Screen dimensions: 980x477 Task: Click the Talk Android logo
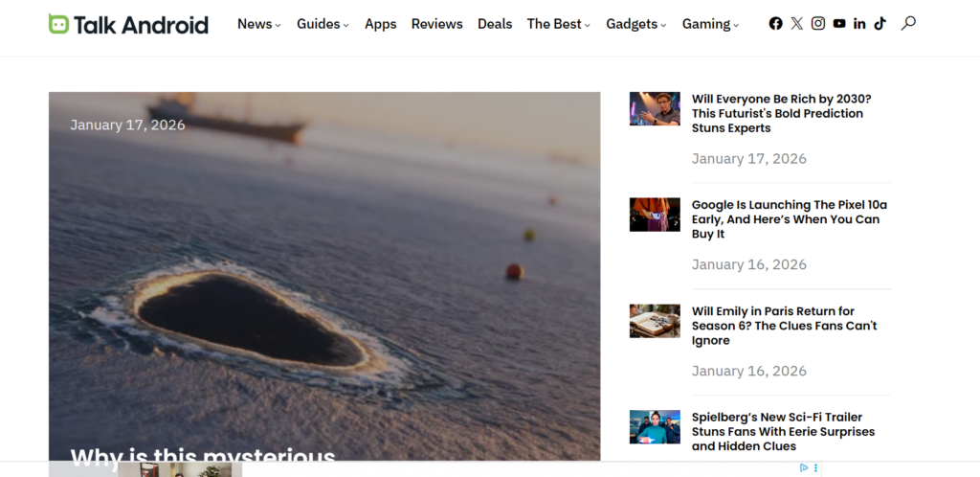click(128, 24)
